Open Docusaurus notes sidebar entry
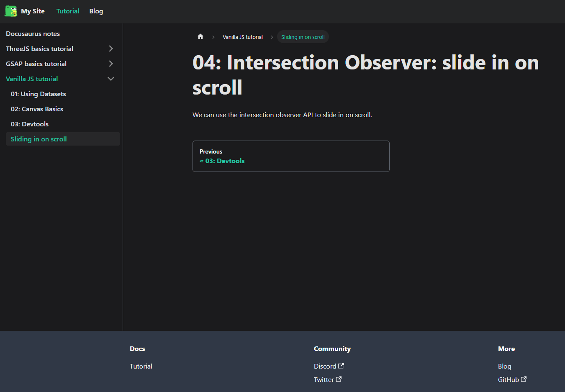 (x=62, y=33)
